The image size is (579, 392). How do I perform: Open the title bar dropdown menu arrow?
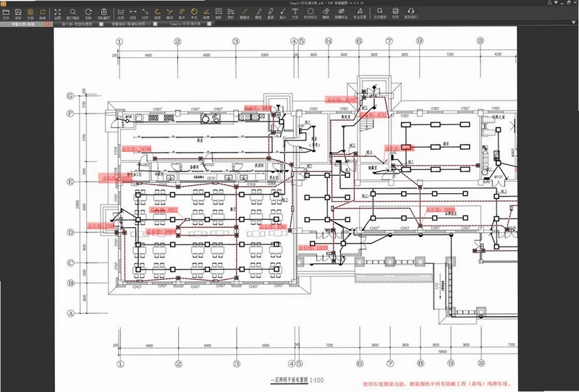(556, 3)
